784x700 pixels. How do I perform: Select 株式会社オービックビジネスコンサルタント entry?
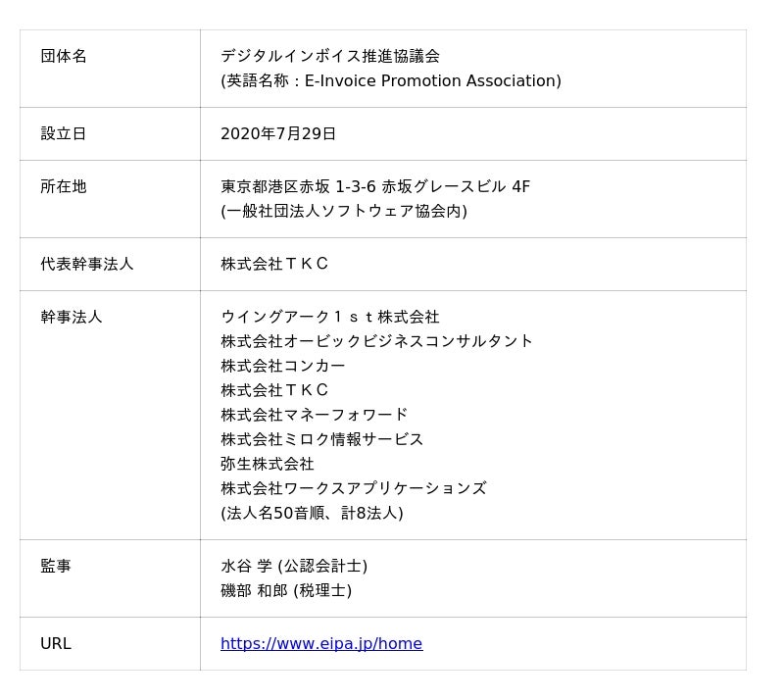377,342
